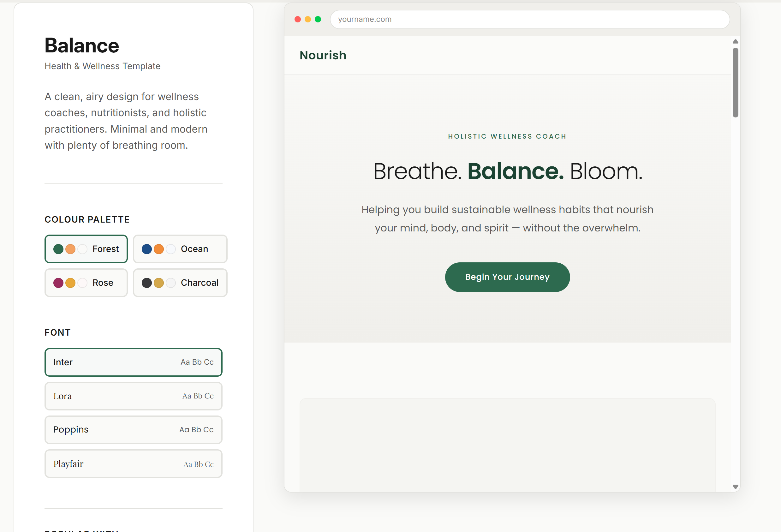Click the blue dot in Ocean swatch
Viewport: 781px width, 532px height.
147,249
